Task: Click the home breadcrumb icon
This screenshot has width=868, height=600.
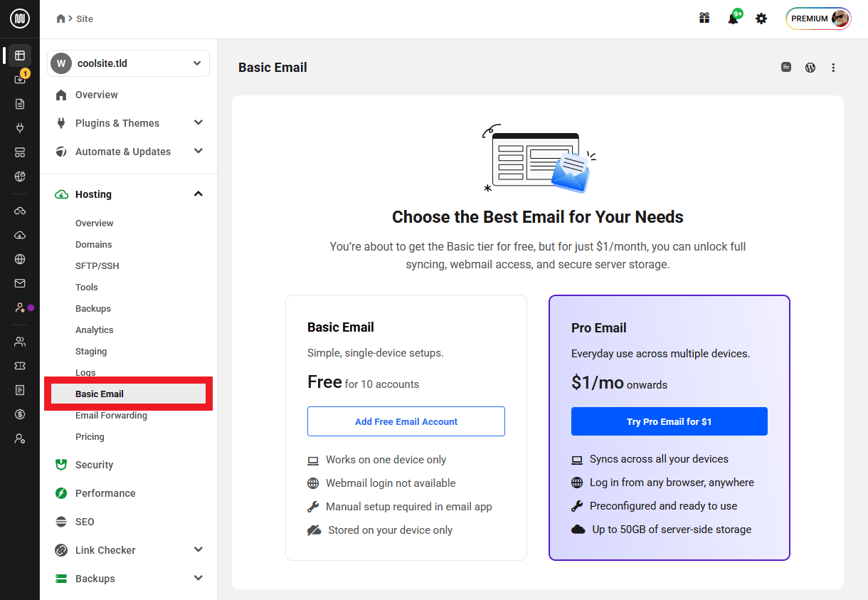Action: [x=61, y=19]
